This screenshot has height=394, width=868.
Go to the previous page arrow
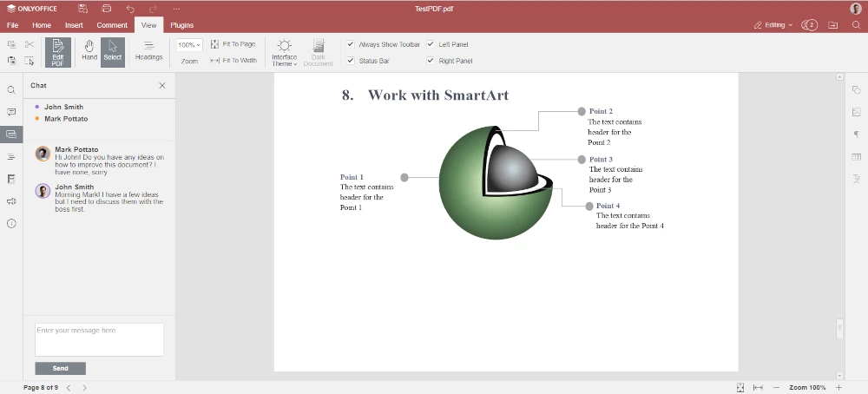pos(69,388)
